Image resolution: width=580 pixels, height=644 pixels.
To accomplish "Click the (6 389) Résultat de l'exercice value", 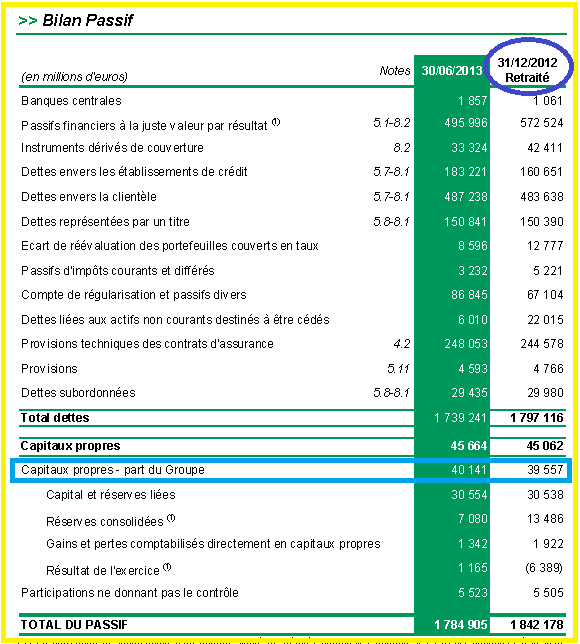I will coord(544,568).
